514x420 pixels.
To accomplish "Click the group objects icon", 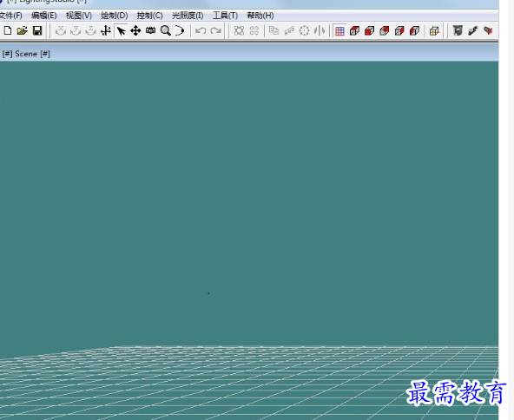I will click(x=239, y=30).
